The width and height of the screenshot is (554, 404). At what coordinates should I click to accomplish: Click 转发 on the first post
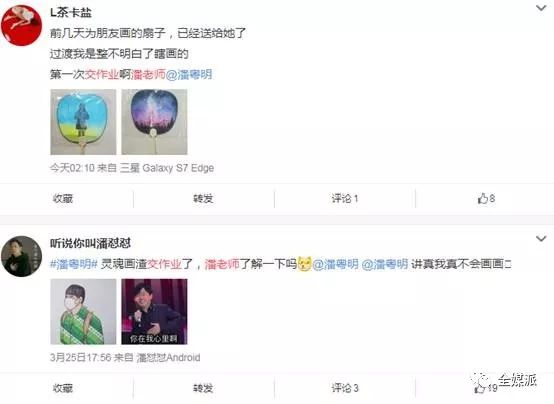click(x=203, y=199)
